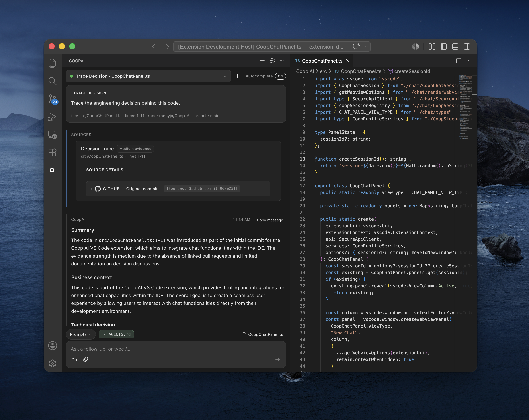The width and height of the screenshot is (529, 420).
Task: Click createSessionId in the breadcrumb
Action: (412, 71)
